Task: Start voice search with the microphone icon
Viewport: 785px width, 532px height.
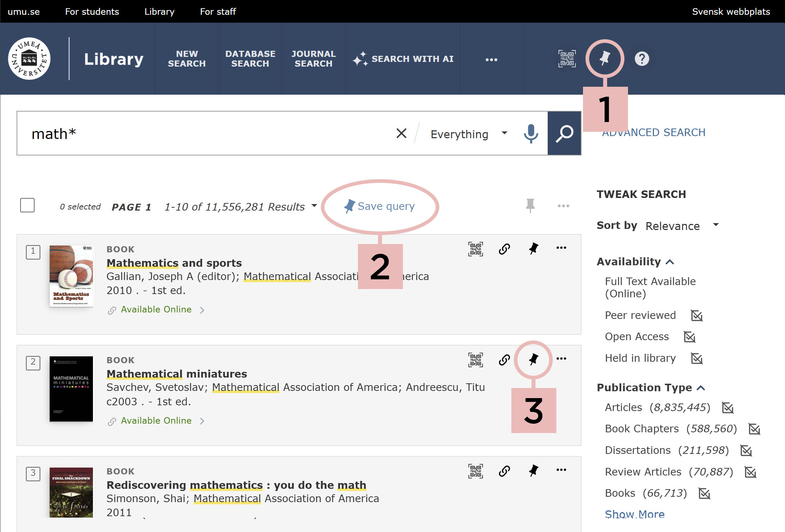Action: coord(530,134)
